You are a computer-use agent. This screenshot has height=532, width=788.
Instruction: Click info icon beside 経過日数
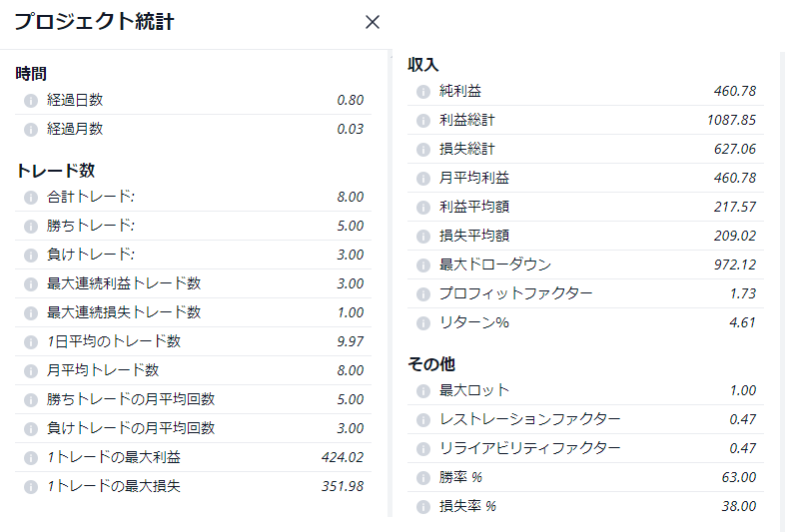[x=31, y=100]
